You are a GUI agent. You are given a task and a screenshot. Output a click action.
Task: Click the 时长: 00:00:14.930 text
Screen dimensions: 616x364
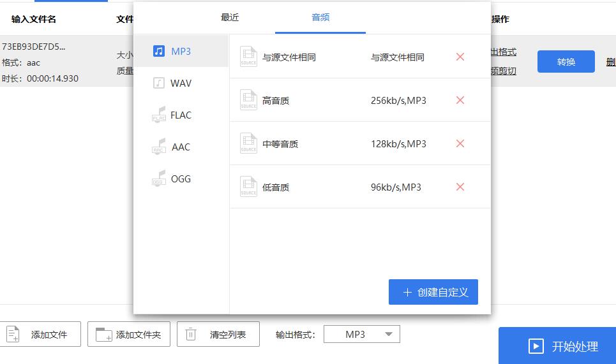(x=40, y=78)
